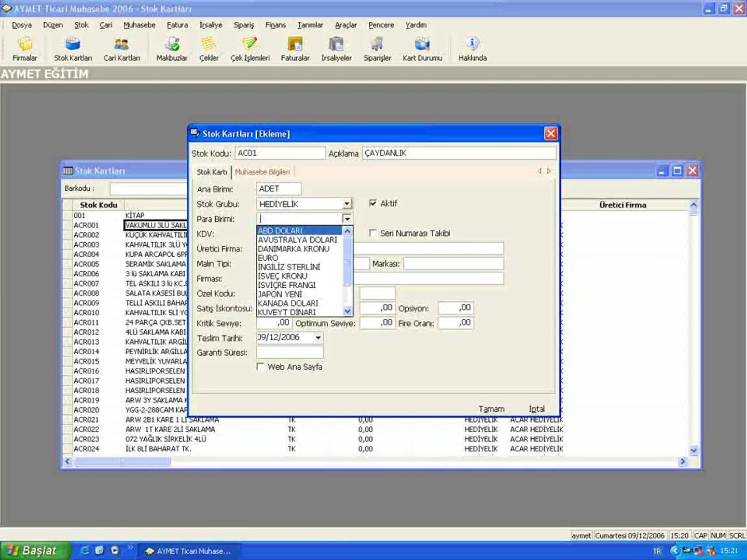Open the Siparişler toolbar icon

click(377, 49)
